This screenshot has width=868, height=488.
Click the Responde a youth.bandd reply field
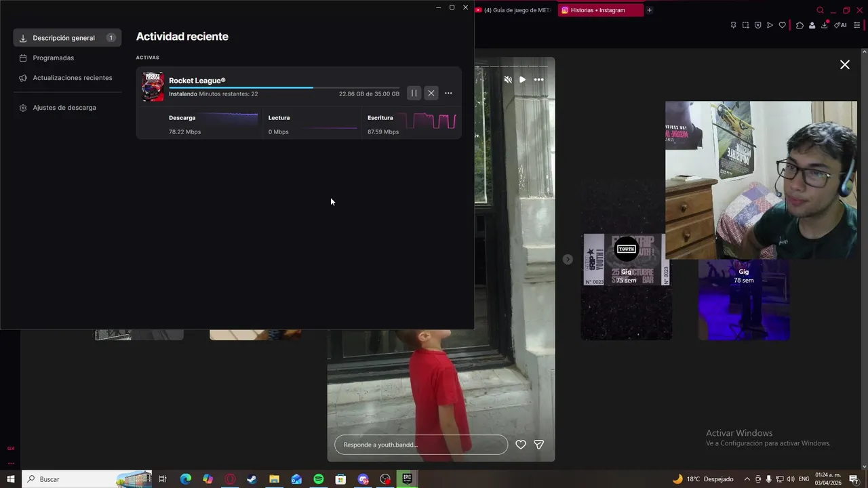(x=421, y=445)
